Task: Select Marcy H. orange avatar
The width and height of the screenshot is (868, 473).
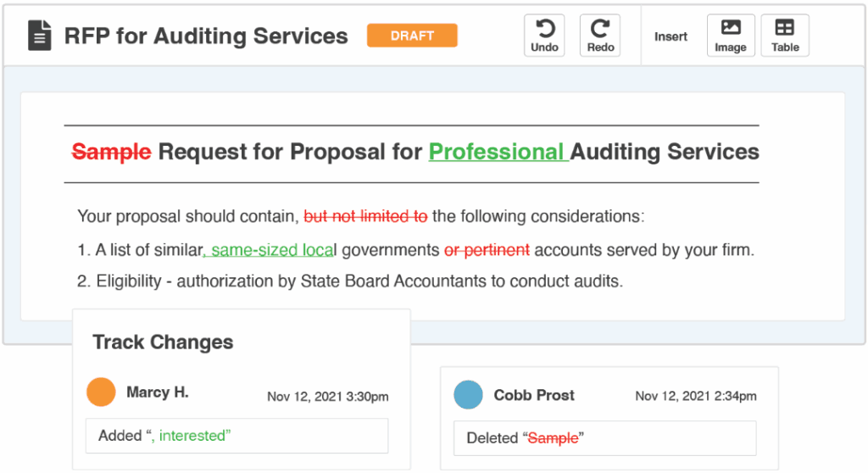Action: pos(101,392)
